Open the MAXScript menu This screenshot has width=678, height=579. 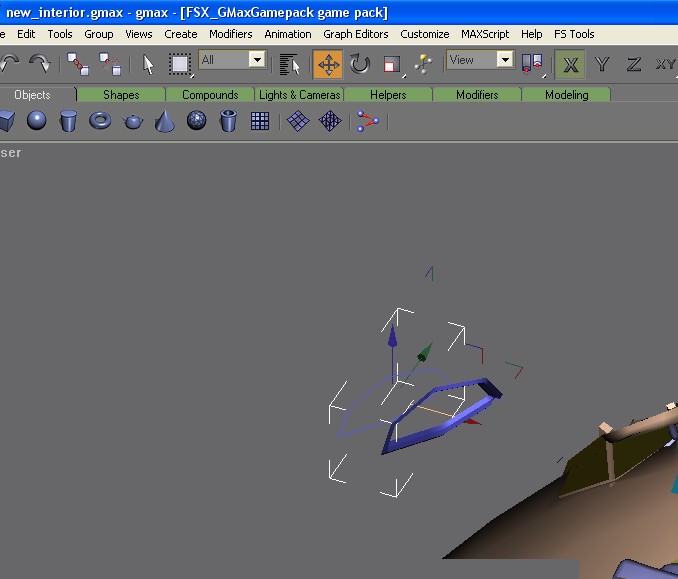(485, 34)
